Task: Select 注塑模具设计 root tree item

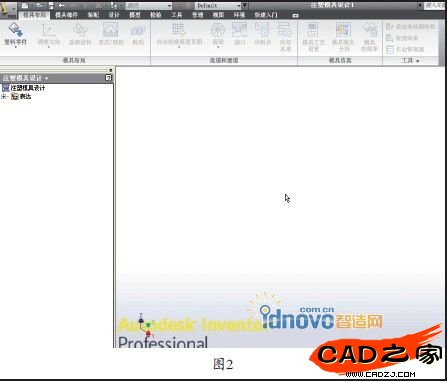Action: pyautogui.click(x=28, y=88)
